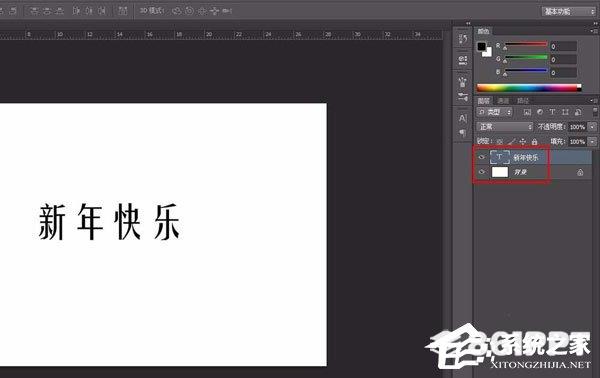Screen dimensions: 600x378
Task: Click the background color swatch
Action: tap(488, 53)
